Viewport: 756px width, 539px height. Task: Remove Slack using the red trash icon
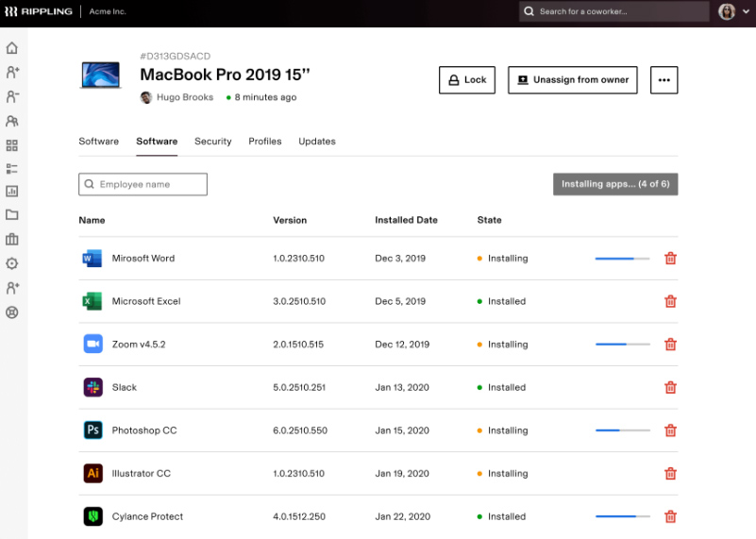(x=670, y=387)
